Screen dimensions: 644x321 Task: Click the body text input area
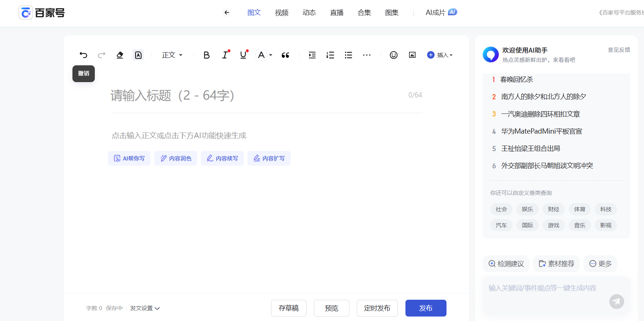[x=266, y=135]
